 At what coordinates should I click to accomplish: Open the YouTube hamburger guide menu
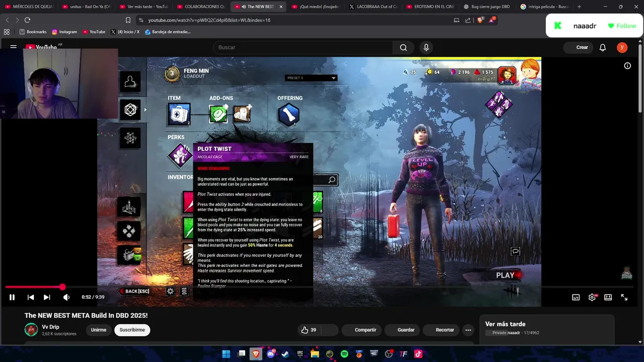pos(14,47)
